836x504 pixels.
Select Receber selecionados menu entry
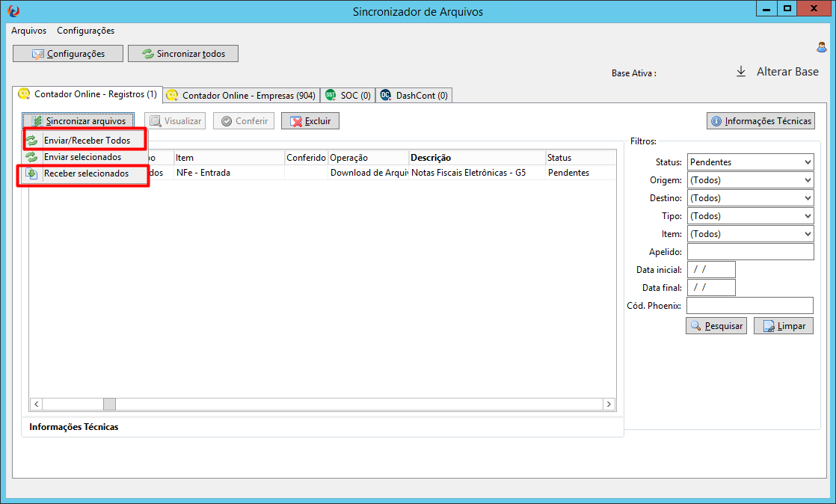click(x=85, y=173)
